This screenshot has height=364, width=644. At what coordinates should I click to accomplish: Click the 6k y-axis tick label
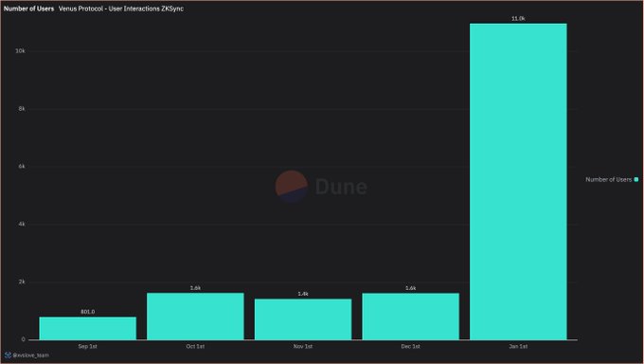coord(22,166)
